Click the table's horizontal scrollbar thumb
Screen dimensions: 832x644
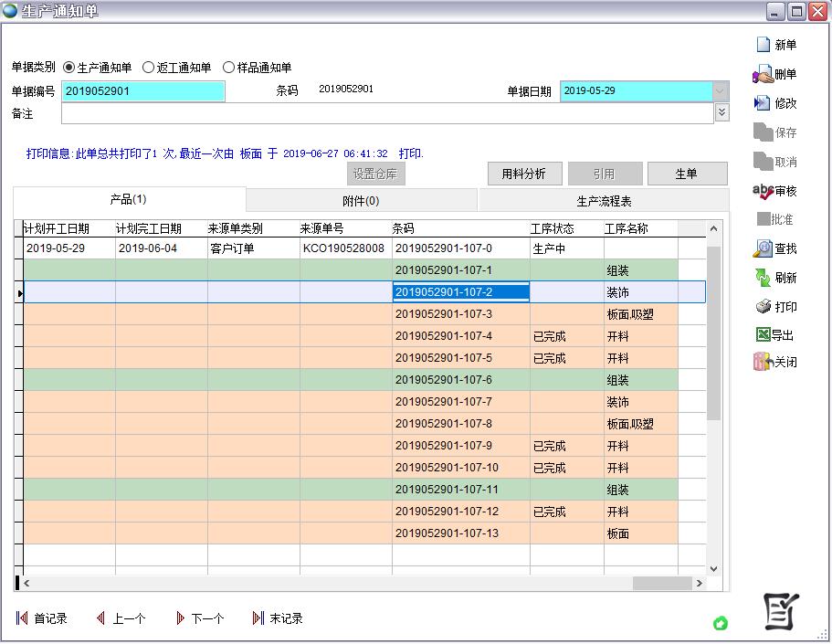(661, 583)
